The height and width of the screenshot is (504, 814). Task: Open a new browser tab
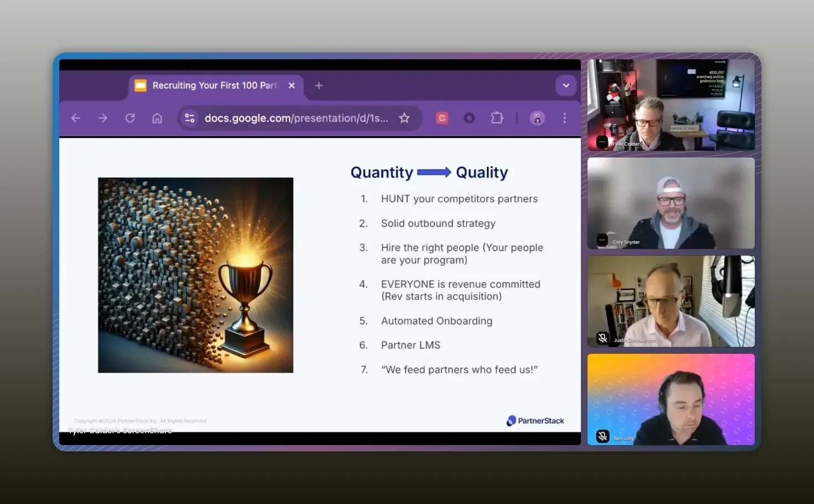tap(318, 85)
